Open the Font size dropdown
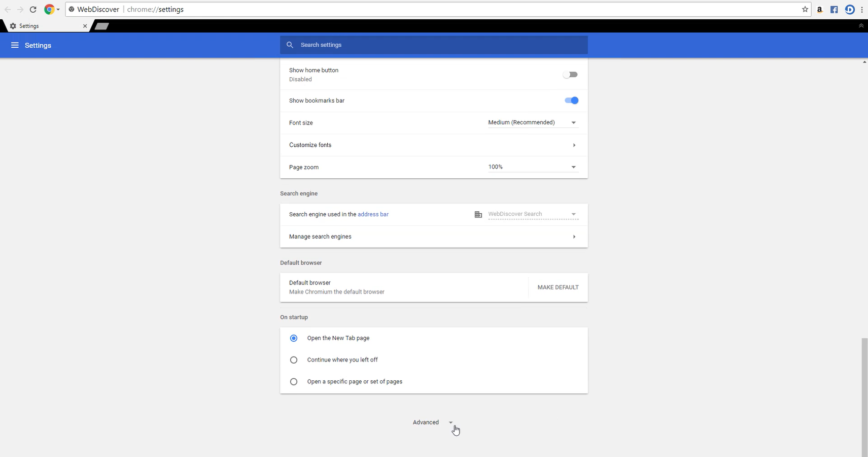 (x=533, y=122)
